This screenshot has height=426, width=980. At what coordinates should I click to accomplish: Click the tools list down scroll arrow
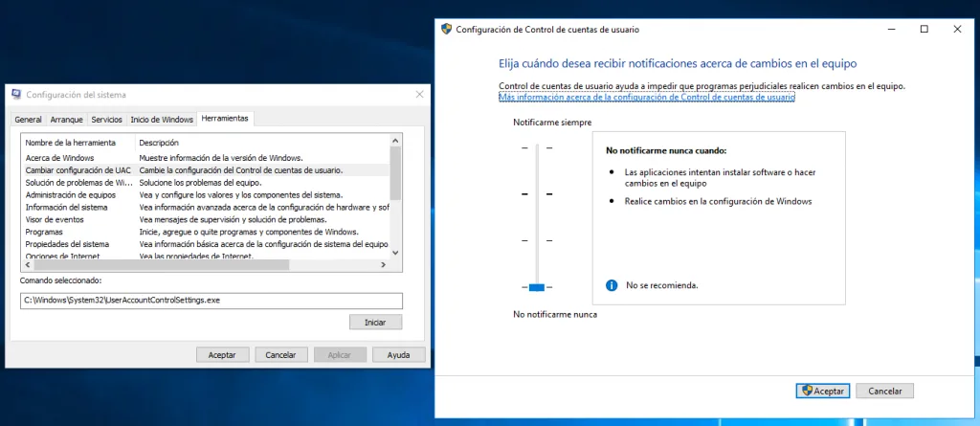click(x=395, y=253)
